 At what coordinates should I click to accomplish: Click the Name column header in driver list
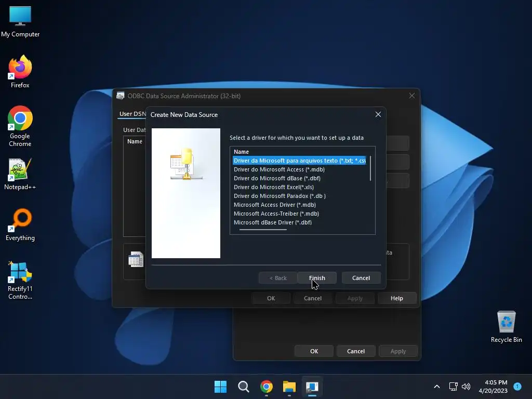pos(241,152)
